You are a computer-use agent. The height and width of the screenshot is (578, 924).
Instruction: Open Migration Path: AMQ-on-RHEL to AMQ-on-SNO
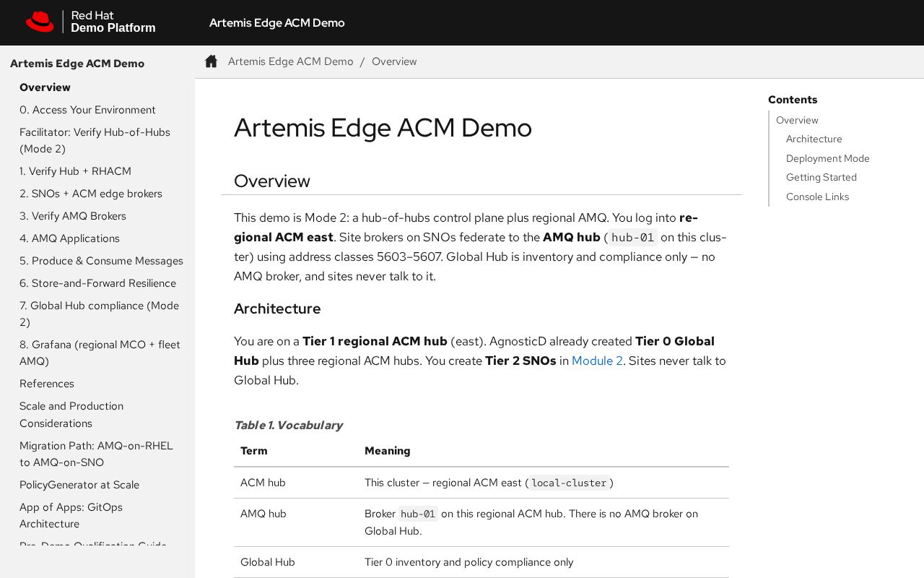(96, 454)
